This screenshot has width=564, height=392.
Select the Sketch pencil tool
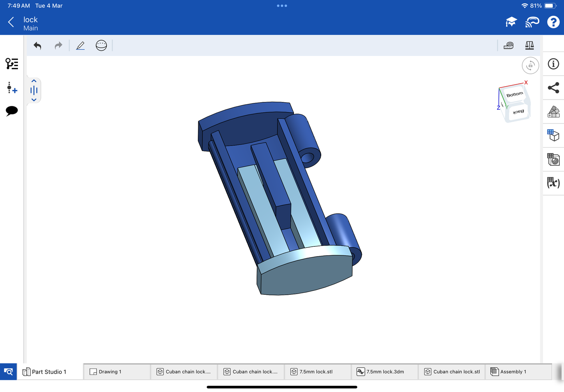[80, 46]
